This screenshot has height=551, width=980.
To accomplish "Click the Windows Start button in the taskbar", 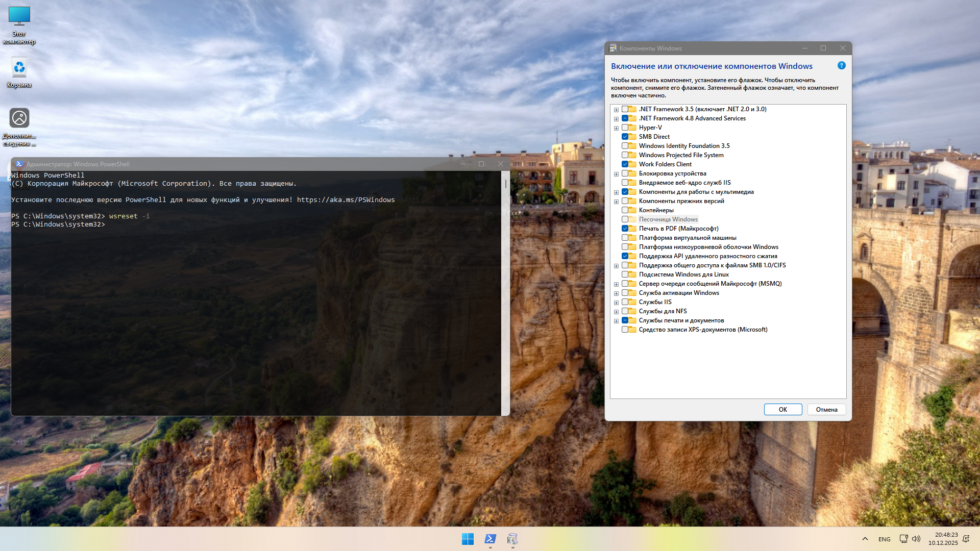I will (x=468, y=539).
